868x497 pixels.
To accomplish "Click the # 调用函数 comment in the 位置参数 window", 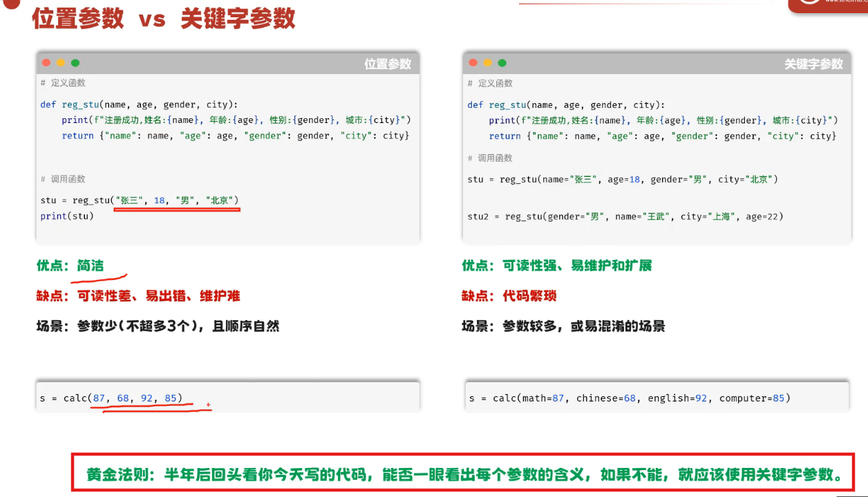I will click(63, 179).
